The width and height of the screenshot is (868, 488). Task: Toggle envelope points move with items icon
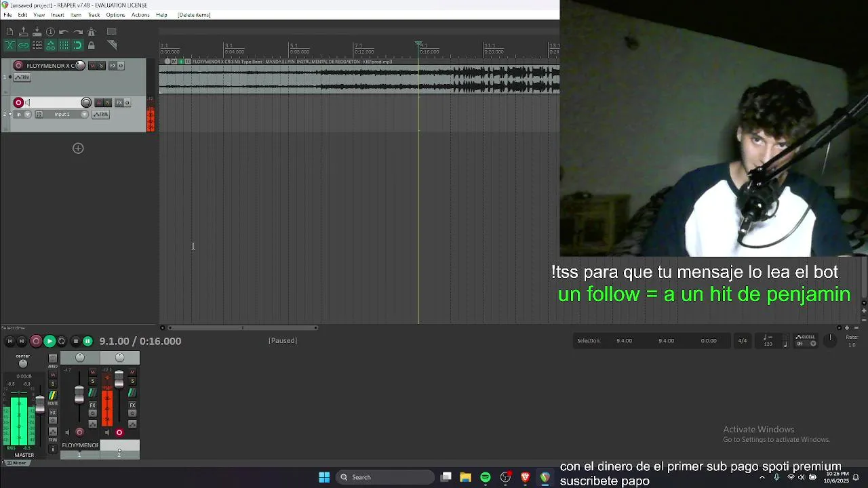pos(50,45)
